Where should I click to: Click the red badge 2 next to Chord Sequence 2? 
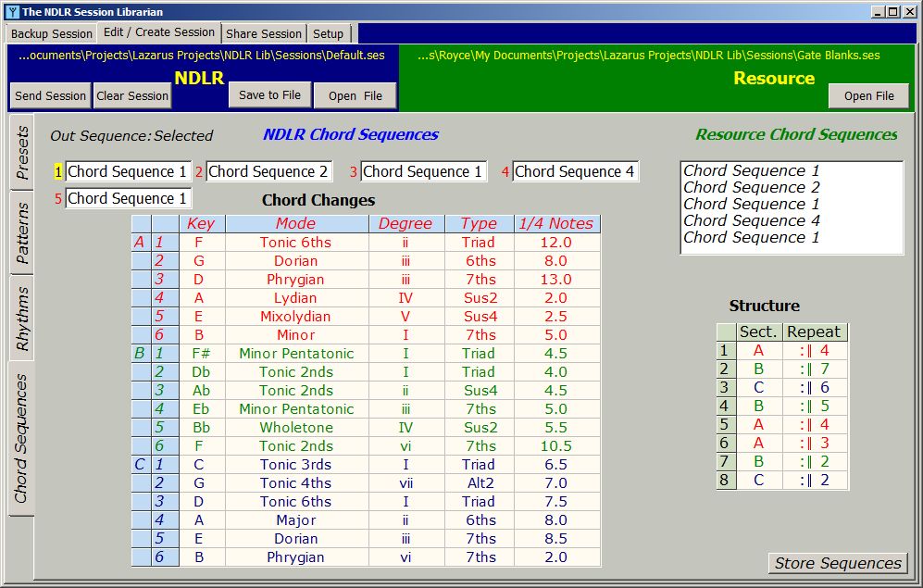pos(198,171)
